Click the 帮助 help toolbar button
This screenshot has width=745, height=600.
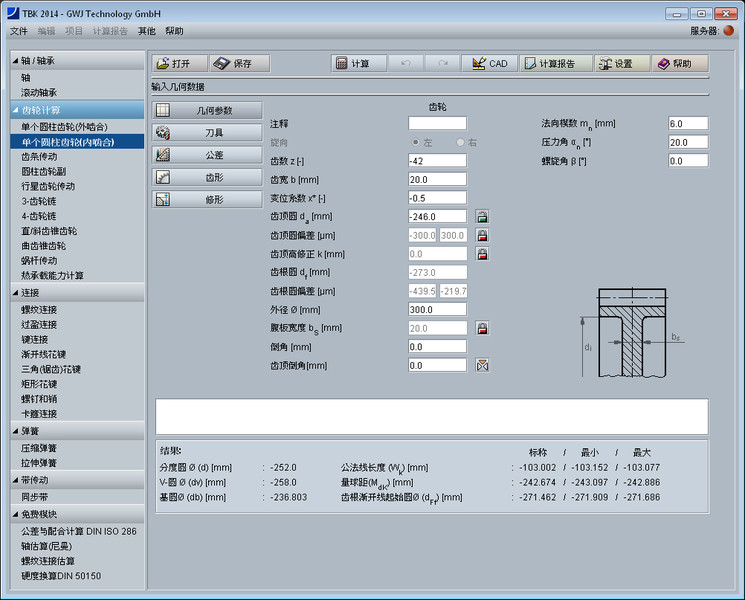(x=680, y=63)
